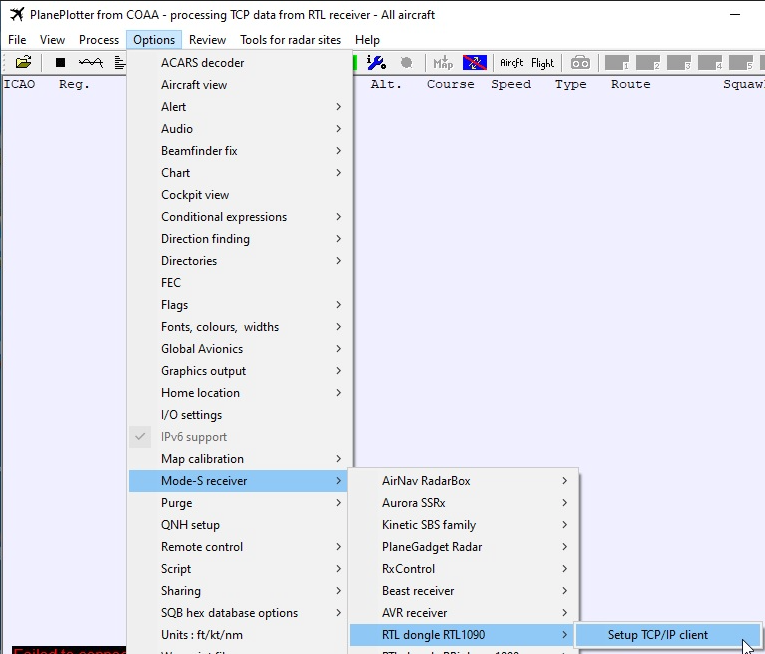Click the grey circle record icon
765x654 pixels.
pos(406,62)
